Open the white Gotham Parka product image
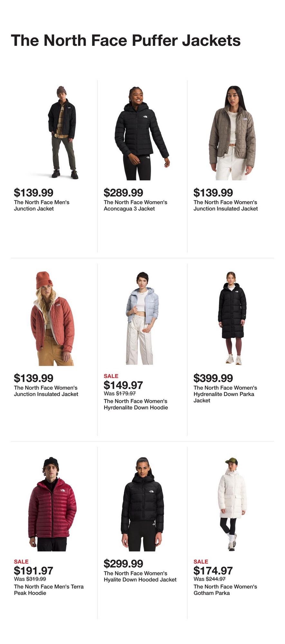The width and height of the screenshot is (285, 644). point(232,504)
